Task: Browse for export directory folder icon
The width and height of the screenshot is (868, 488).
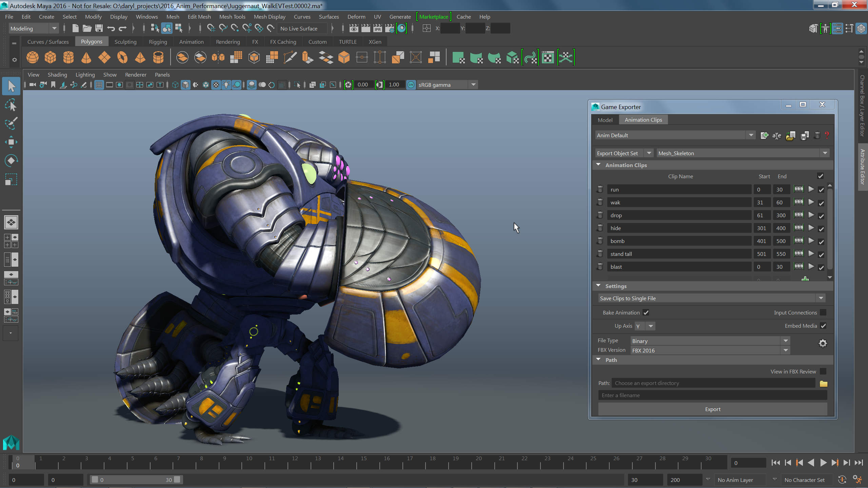Action: coord(824,384)
